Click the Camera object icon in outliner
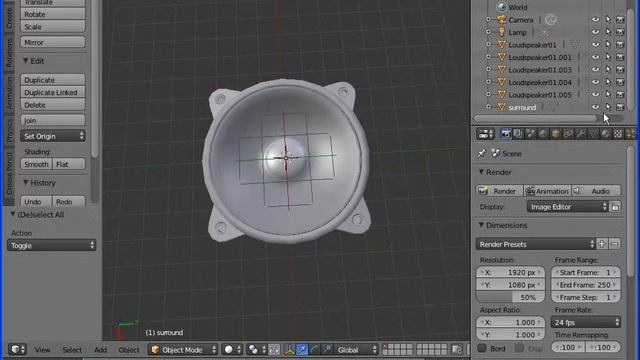 (x=502, y=20)
